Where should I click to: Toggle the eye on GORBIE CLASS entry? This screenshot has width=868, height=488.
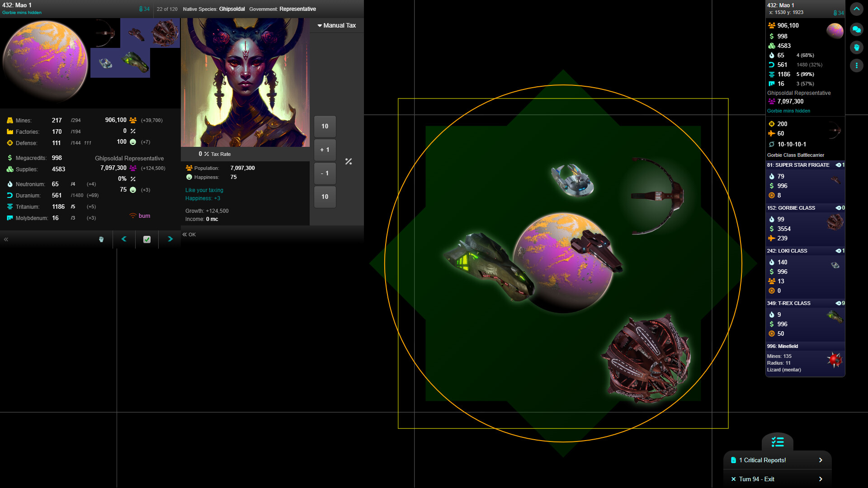839,208
